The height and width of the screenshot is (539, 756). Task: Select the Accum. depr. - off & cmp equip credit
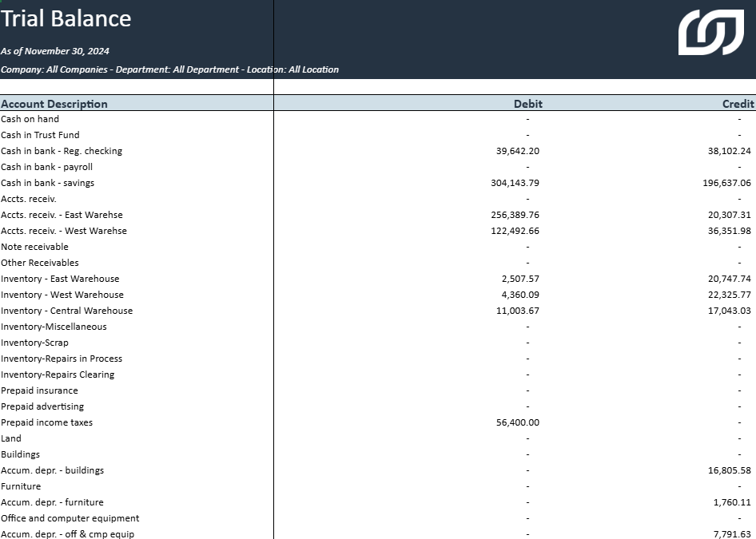point(730,533)
